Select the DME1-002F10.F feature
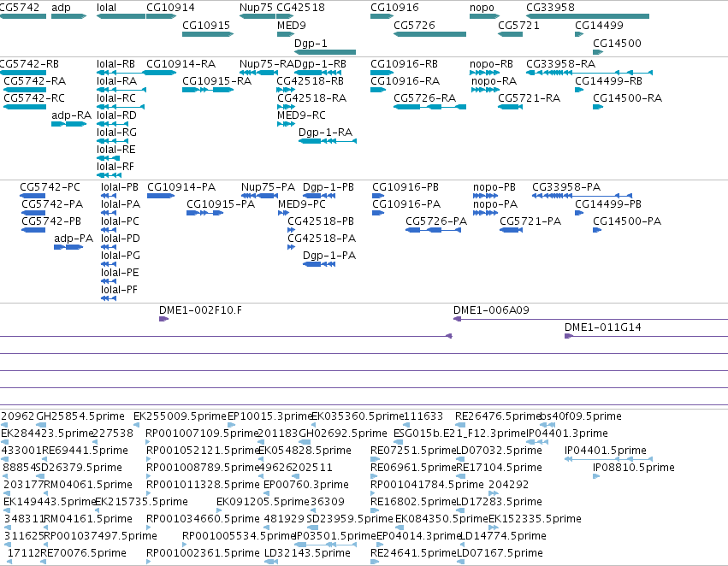 pos(163,319)
